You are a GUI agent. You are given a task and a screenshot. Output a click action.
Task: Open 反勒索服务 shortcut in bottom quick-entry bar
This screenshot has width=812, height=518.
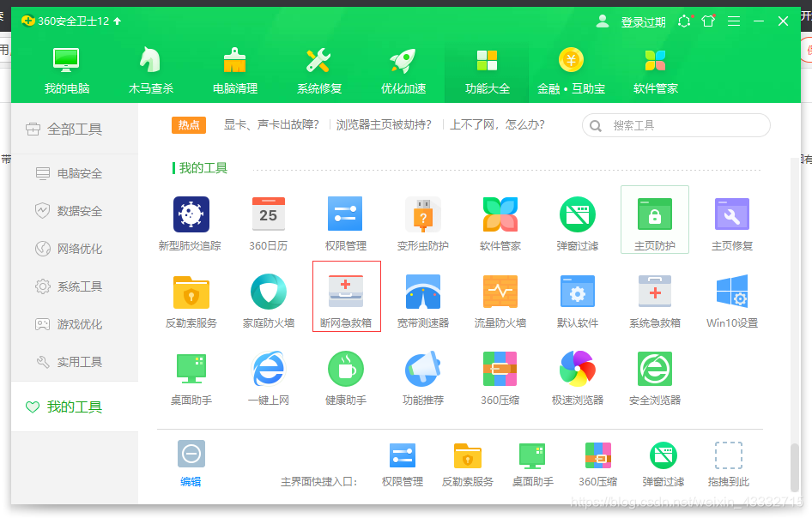click(x=467, y=464)
